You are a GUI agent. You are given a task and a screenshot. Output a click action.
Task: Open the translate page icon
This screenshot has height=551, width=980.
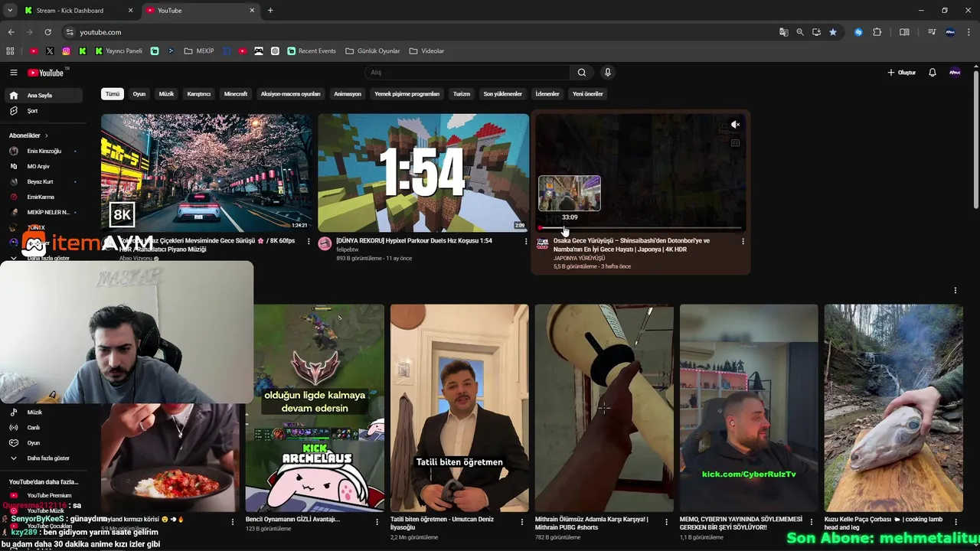click(784, 32)
